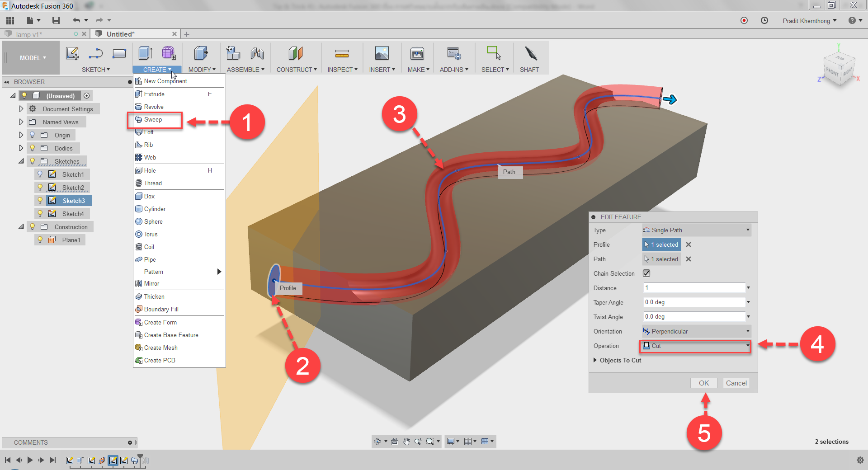Viewport: 868px width, 470px height.
Task: Select the Coil tool
Action: coord(149,247)
